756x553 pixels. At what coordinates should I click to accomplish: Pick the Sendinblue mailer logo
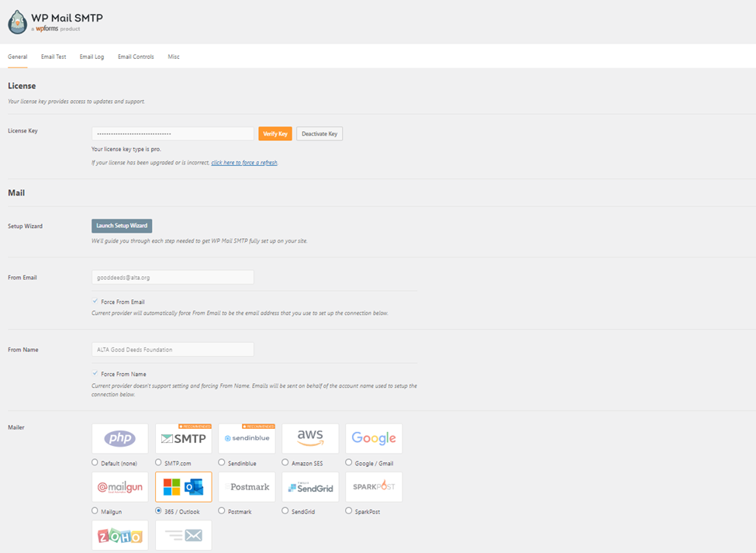(x=247, y=438)
